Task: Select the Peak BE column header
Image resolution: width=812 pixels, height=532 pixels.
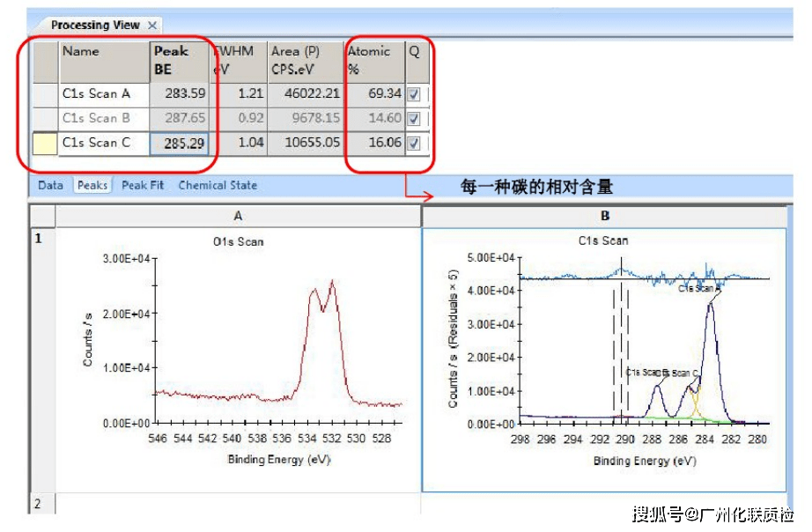Action: (x=179, y=63)
